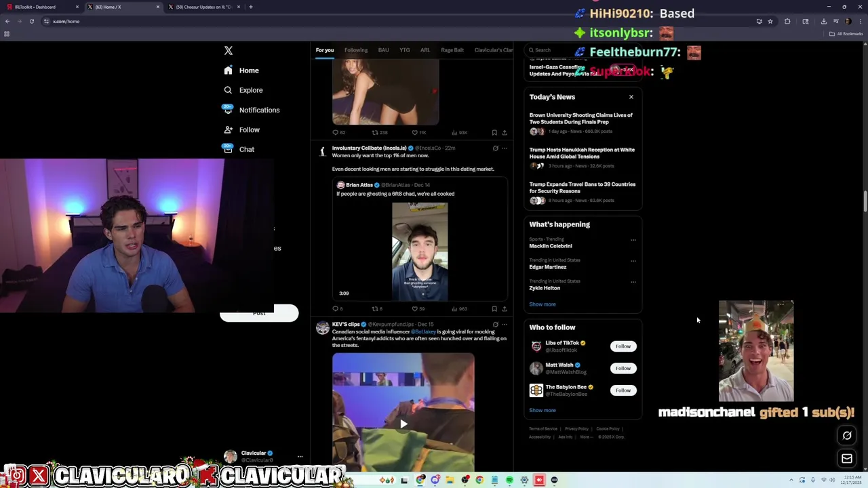Screen dimensions: 868x488
Task: Show more under What's happening
Action: [x=542, y=304]
